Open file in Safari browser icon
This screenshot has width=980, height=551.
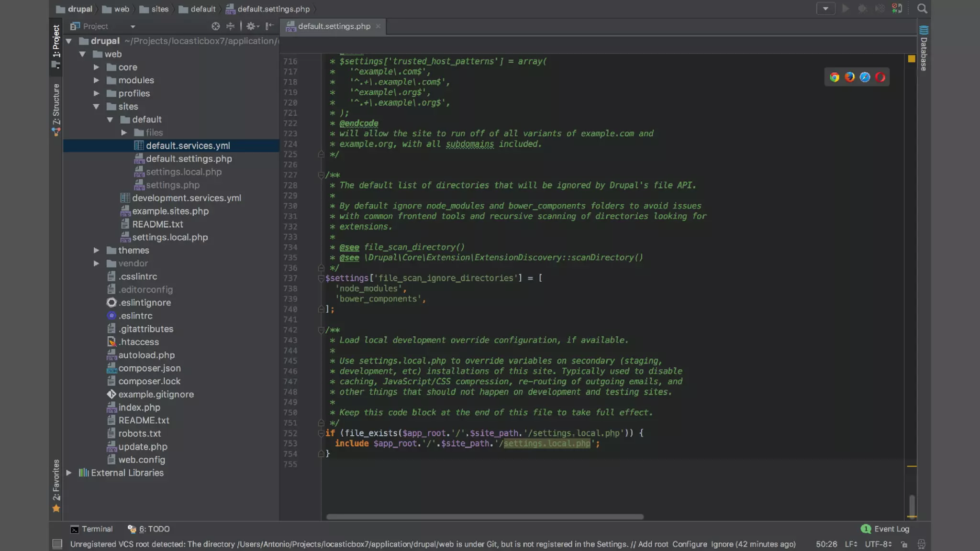click(x=865, y=77)
